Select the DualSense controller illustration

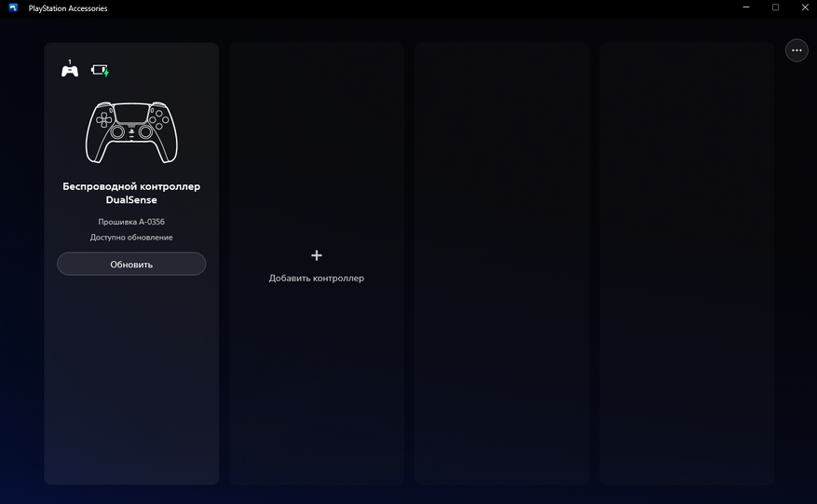[131, 132]
